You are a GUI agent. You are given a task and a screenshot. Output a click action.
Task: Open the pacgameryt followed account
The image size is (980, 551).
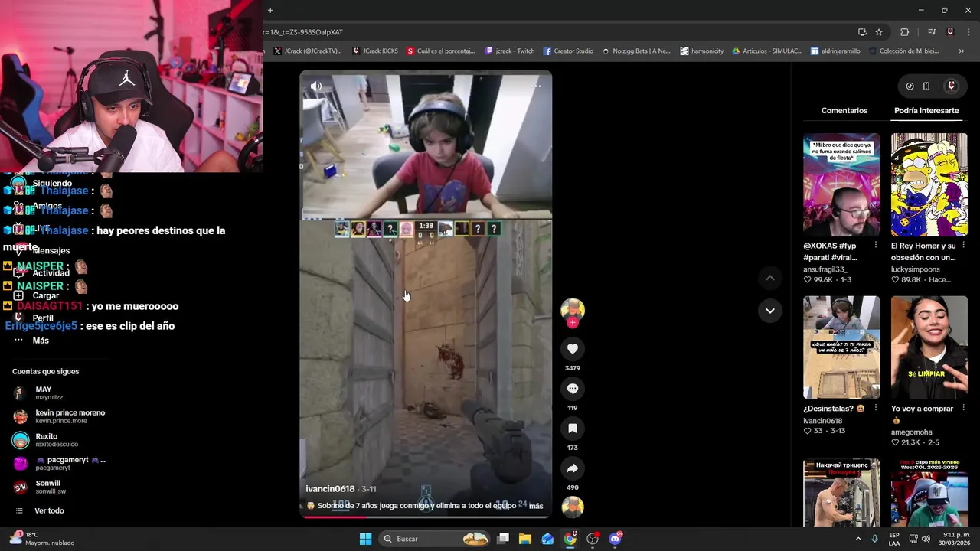[x=60, y=464]
